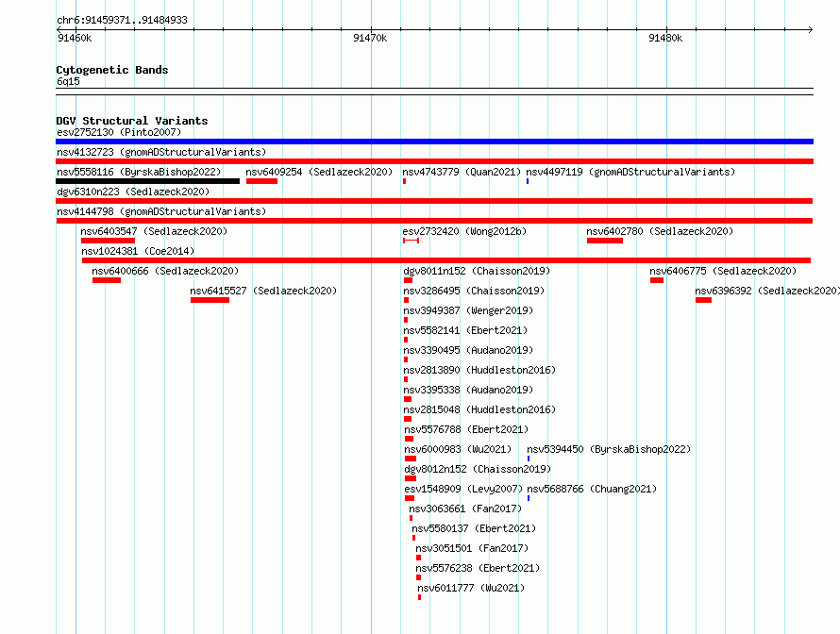Click esv2732420 (Wong2012b) label
Viewport: 840px width, 634px height.
pos(464,231)
